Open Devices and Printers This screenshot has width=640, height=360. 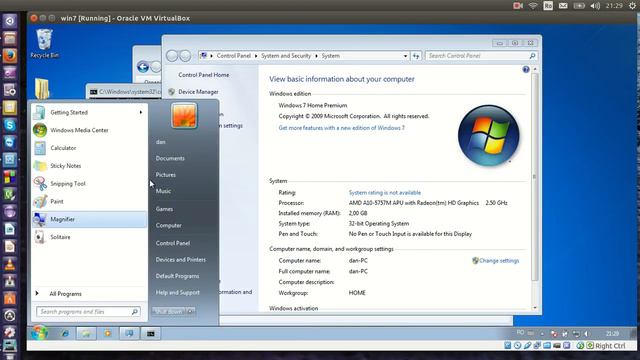pyautogui.click(x=180, y=260)
